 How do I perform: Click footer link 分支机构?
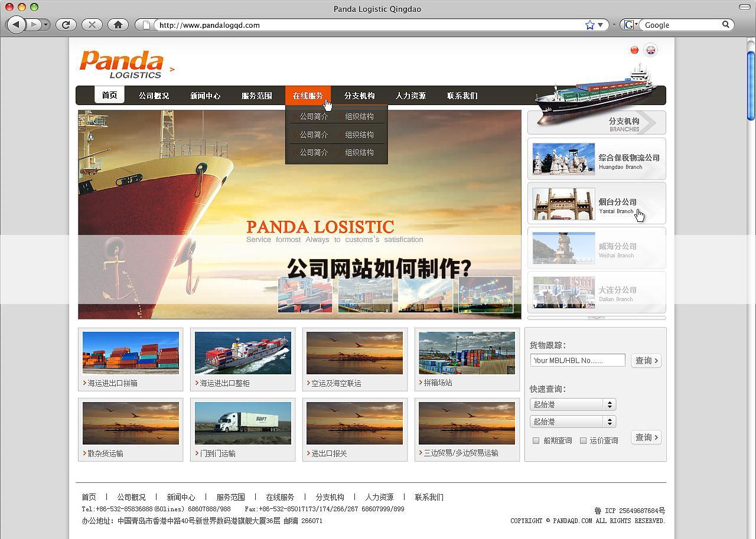tap(330, 497)
